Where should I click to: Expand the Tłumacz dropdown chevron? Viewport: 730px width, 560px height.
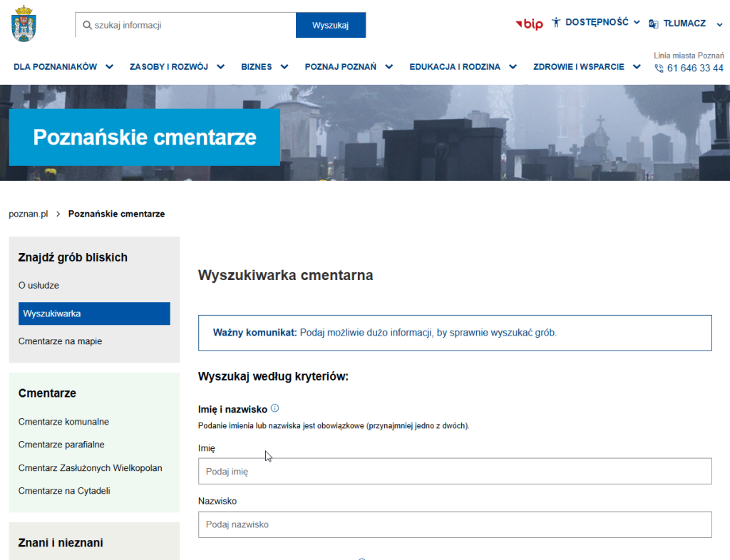[x=719, y=25]
